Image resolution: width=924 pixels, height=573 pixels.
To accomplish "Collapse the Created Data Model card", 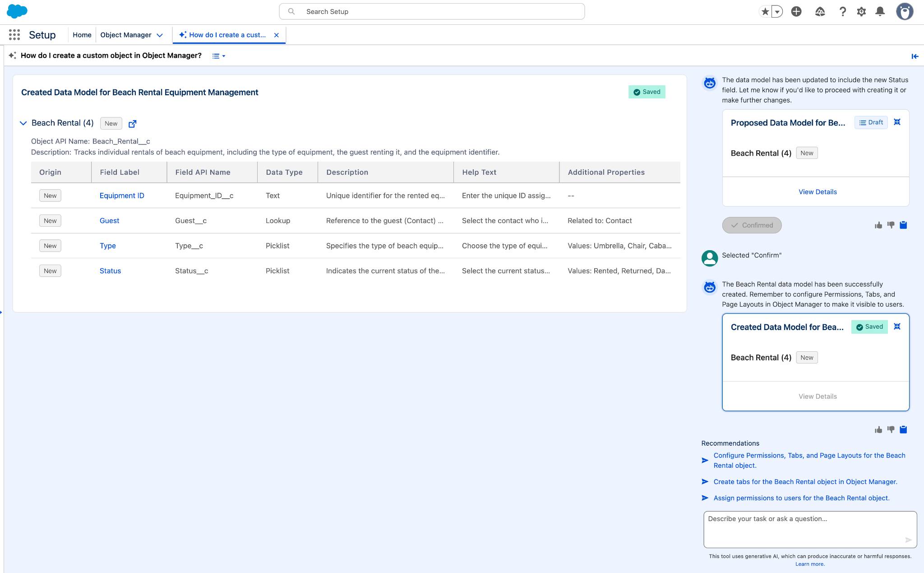I will tap(897, 326).
